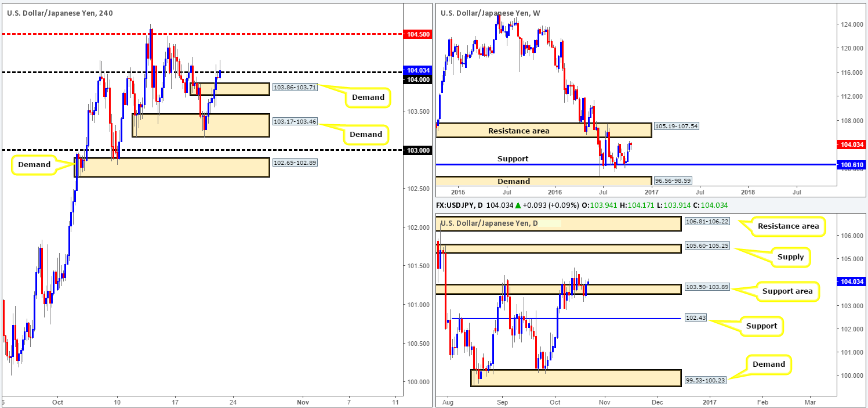The image size is (868, 408).
Task: Click the left Demand callout at 102.65-102.89
Action: (x=34, y=164)
